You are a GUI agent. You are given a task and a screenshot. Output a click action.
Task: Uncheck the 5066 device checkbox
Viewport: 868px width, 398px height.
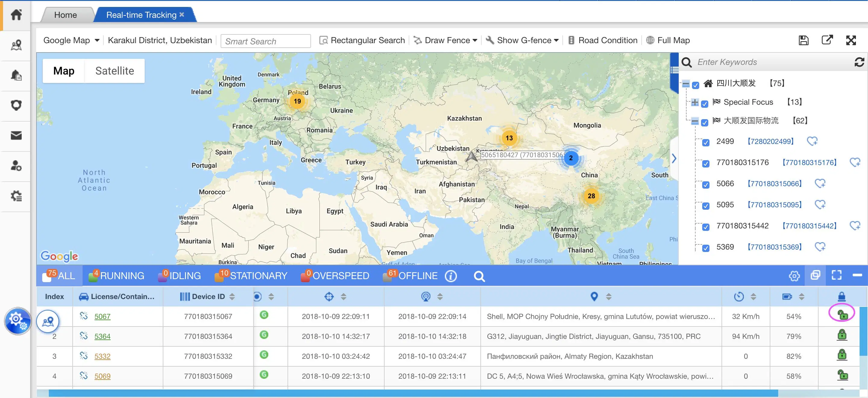pyautogui.click(x=706, y=185)
